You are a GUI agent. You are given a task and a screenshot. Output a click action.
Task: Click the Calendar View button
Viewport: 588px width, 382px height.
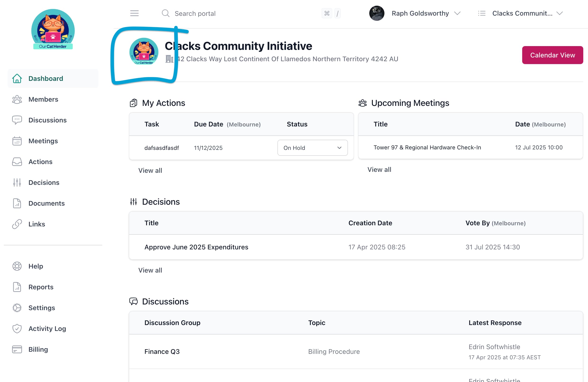point(552,55)
